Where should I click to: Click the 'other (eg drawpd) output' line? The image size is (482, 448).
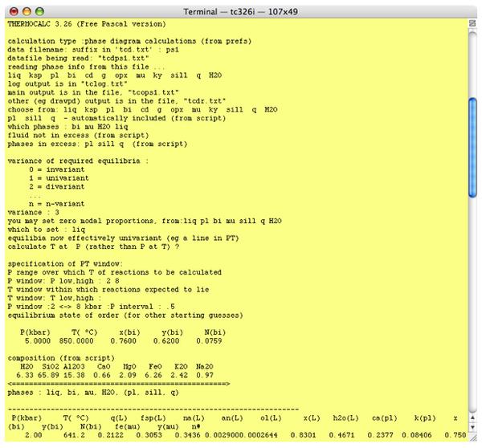(116, 101)
